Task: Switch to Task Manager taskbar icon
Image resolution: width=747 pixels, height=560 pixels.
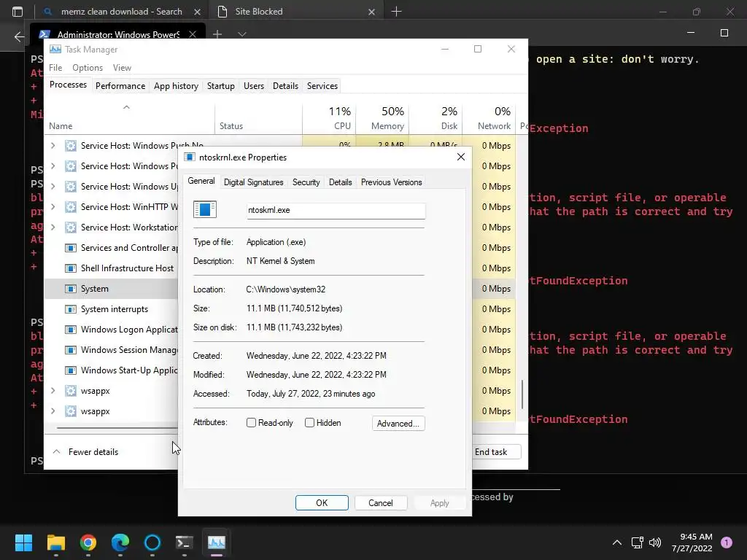Action: [x=217, y=542]
